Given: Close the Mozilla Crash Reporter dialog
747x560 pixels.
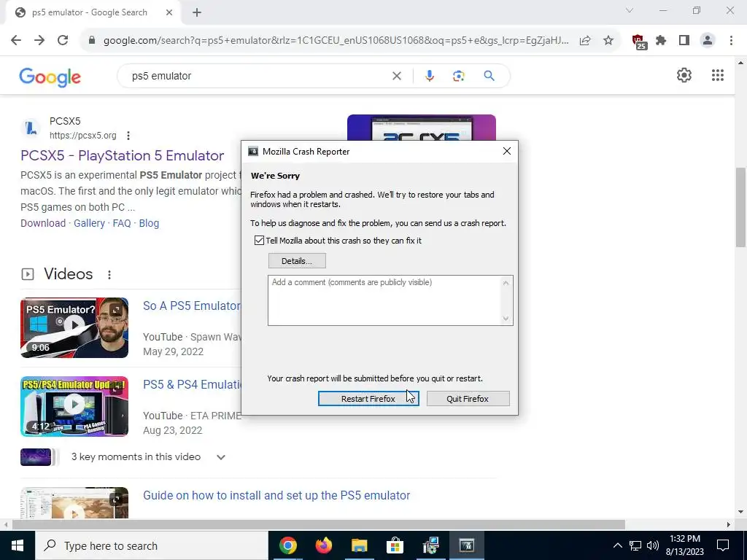Looking at the screenshot, I should 506,151.
